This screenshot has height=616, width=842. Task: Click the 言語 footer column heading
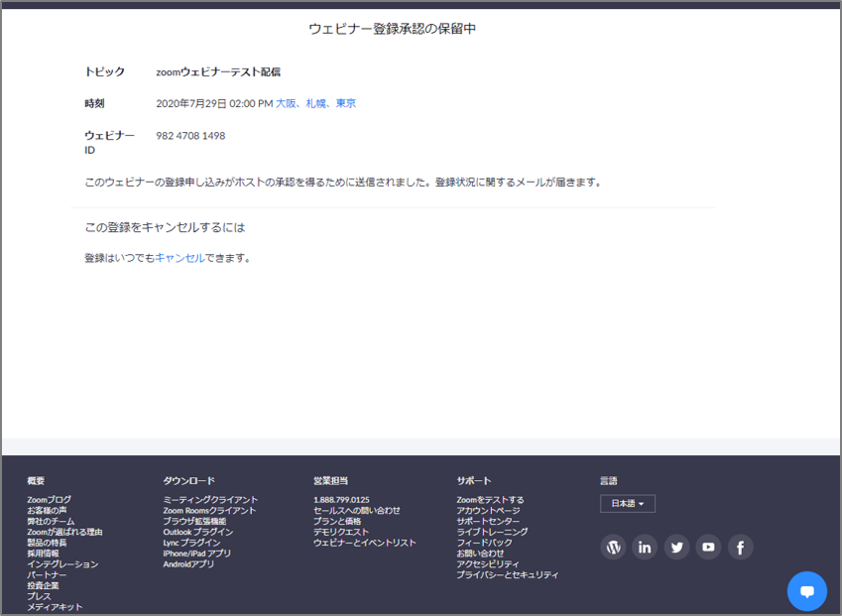(608, 481)
